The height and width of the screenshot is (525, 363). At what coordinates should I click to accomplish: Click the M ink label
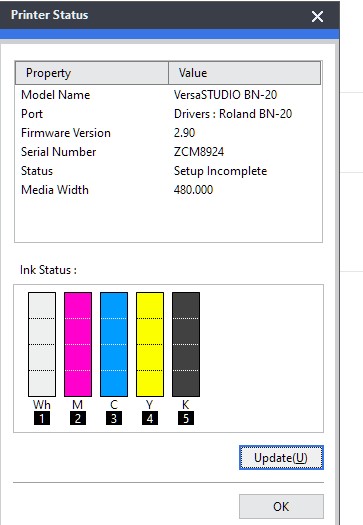[x=78, y=405]
